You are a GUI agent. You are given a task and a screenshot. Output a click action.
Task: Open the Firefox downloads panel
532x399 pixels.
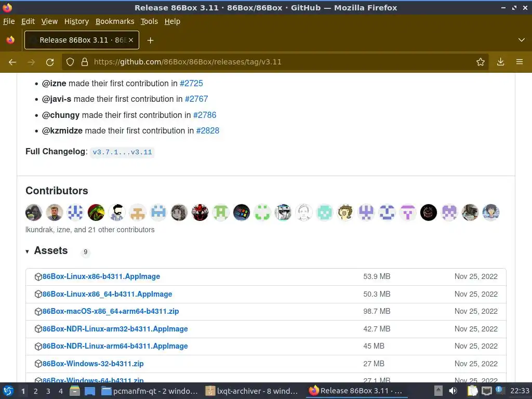[x=500, y=62]
